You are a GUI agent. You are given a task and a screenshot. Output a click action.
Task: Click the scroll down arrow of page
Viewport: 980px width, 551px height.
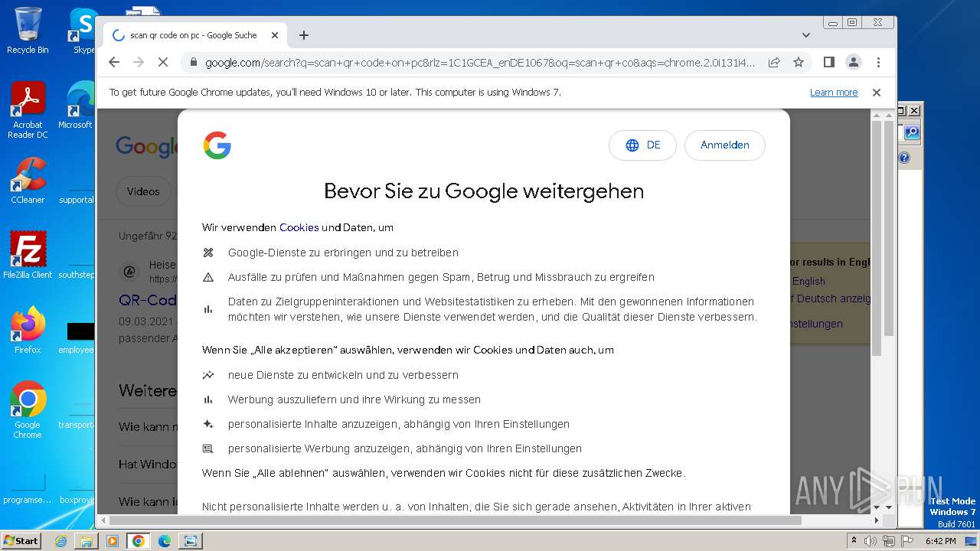888,507
